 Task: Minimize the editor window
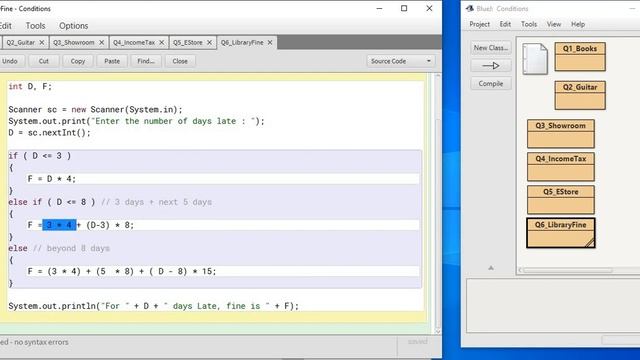click(379, 9)
